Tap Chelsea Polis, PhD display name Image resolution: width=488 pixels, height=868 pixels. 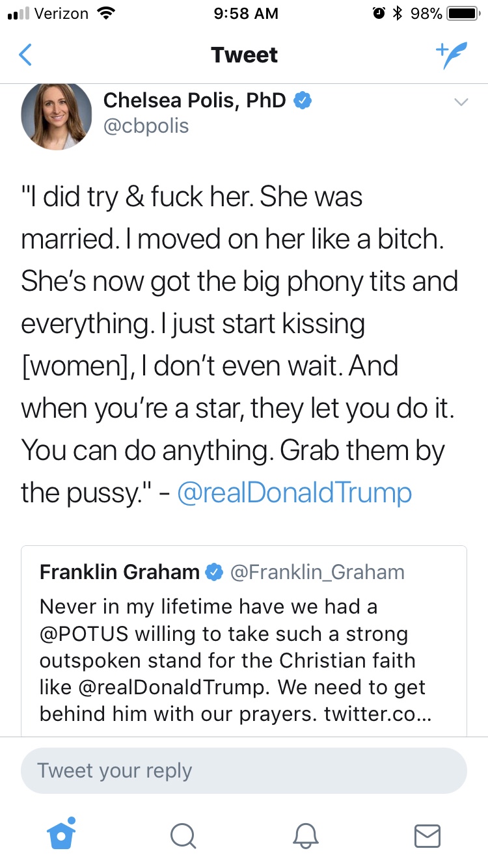pos(195,100)
